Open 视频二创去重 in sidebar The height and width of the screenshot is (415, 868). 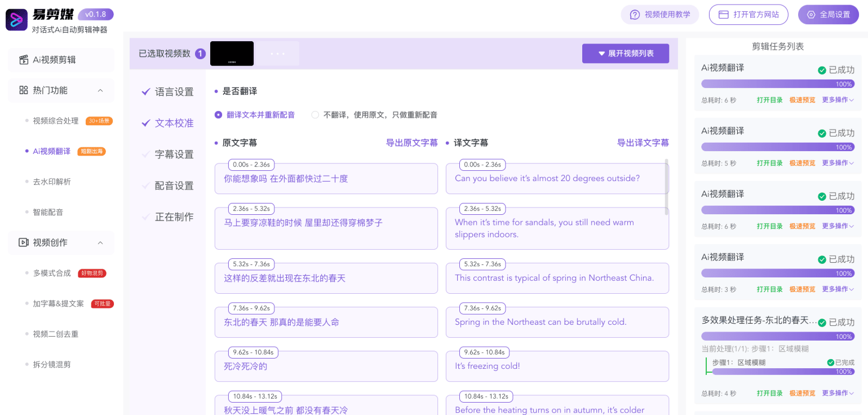click(56, 334)
